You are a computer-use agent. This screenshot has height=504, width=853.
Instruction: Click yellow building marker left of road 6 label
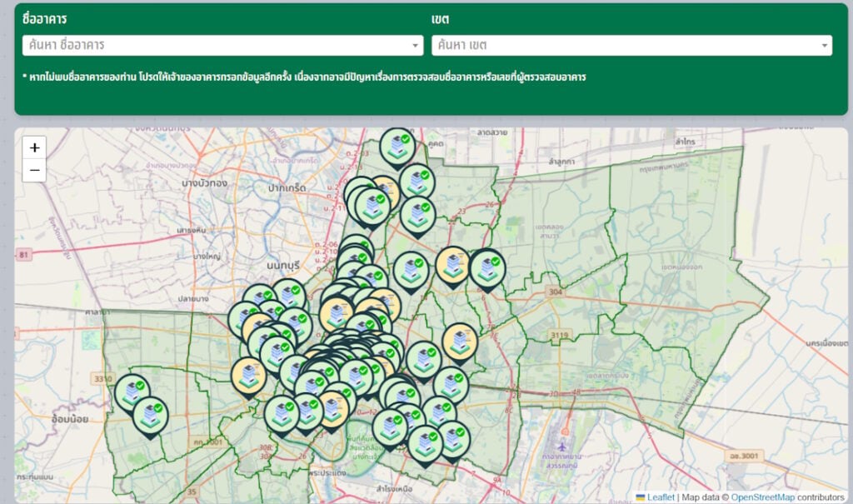453,265
